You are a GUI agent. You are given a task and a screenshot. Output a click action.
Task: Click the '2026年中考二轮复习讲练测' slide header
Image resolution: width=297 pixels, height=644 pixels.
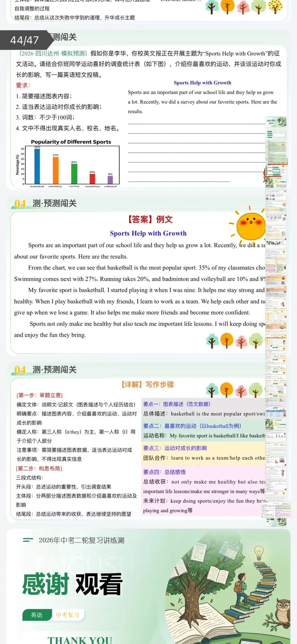click(x=81, y=540)
